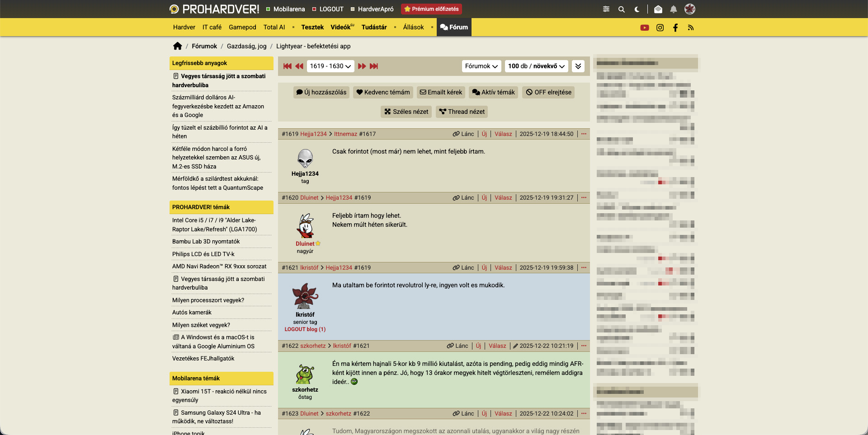Open more options of post #1623
The width and height of the screenshot is (868, 435).
coord(584,413)
